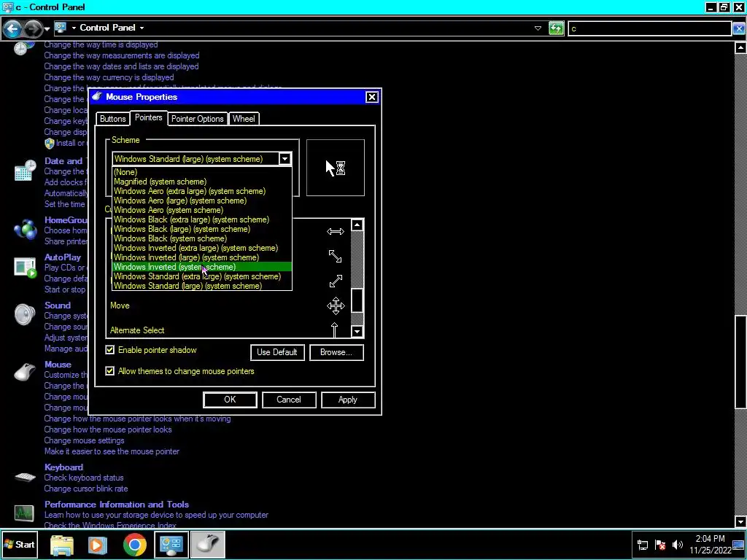Select Windows Inverted (extra large) scheme

[x=202, y=248]
